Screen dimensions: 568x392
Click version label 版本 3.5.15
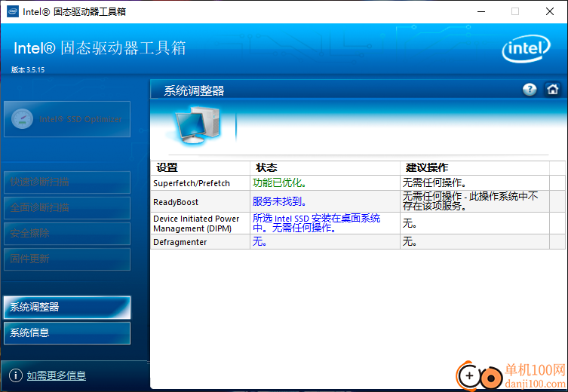(28, 70)
